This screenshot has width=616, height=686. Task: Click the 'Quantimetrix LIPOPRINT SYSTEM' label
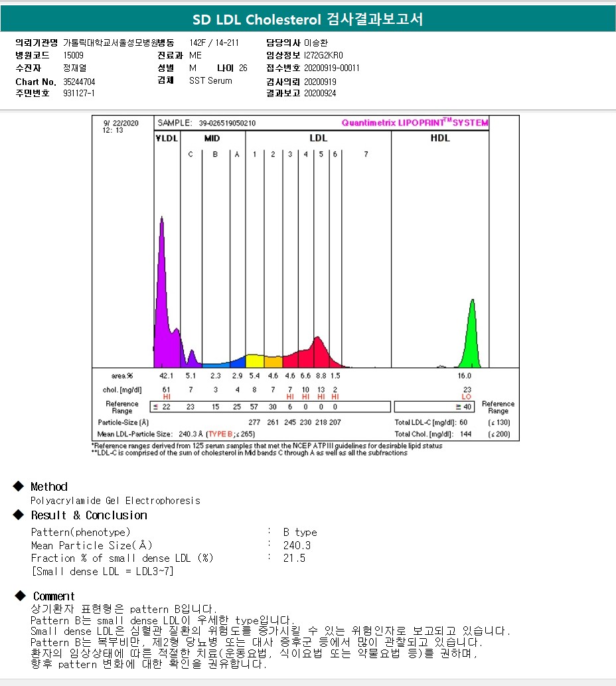(x=415, y=122)
